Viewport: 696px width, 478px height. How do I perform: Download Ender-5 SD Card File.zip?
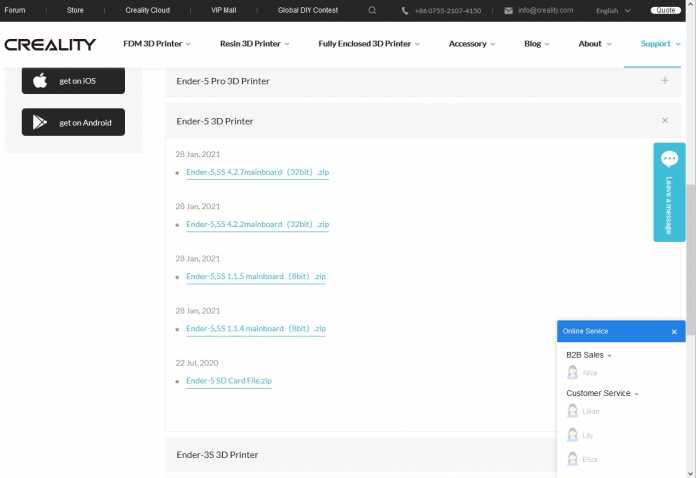[229, 381]
